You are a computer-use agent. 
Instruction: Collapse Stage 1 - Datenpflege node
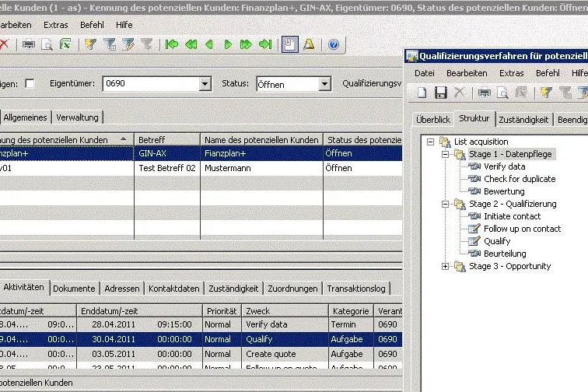click(445, 154)
